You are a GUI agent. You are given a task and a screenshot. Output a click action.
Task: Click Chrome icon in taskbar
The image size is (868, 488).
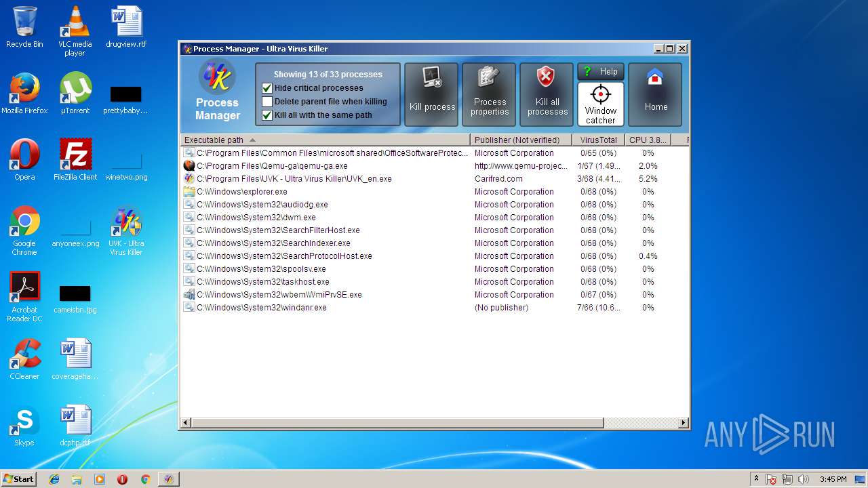coord(145,479)
